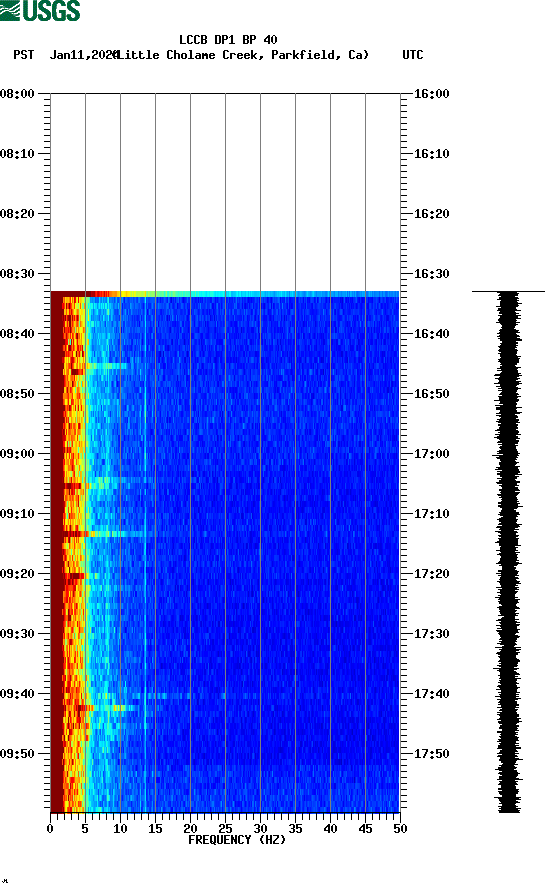This screenshot has width=552, height=892.
Task: Click the 09:30 PST time label
Action: click(17, 634)
